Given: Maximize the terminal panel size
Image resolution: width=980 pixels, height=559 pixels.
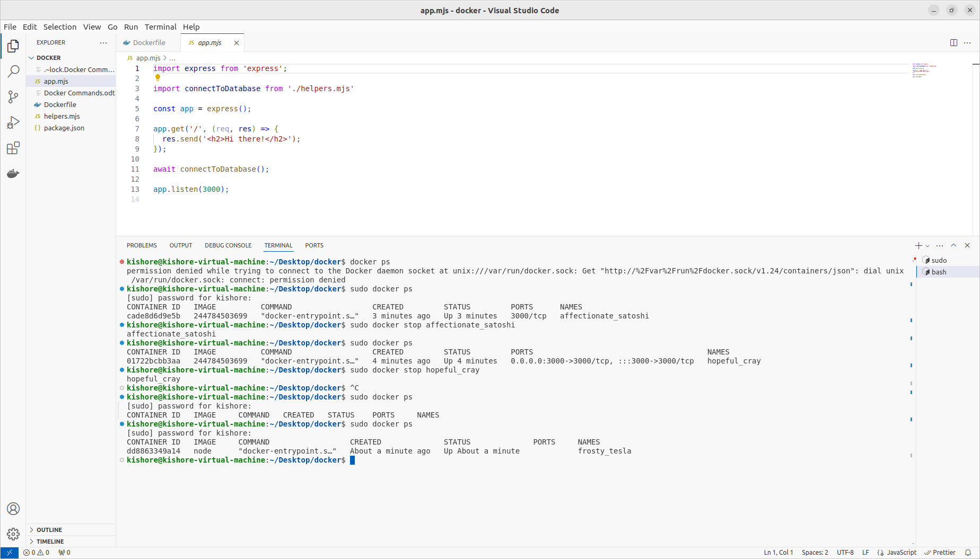Looking at the screenshot, I should (x=953, y=245).
